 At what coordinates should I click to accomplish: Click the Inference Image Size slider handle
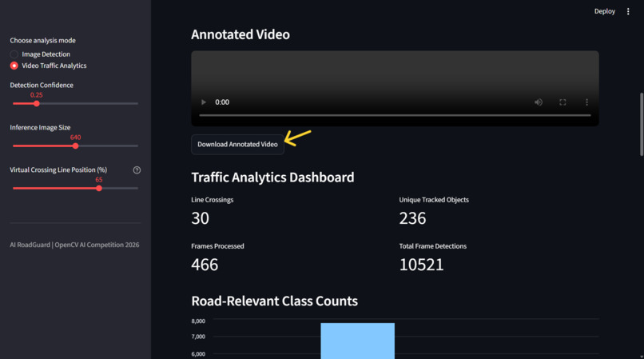(x=76, y=146)
